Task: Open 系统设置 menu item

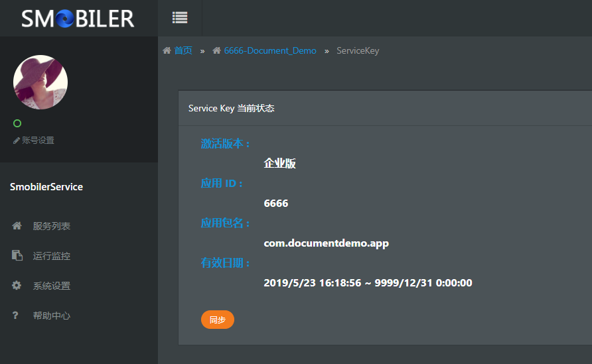Action: coord(51,286)
